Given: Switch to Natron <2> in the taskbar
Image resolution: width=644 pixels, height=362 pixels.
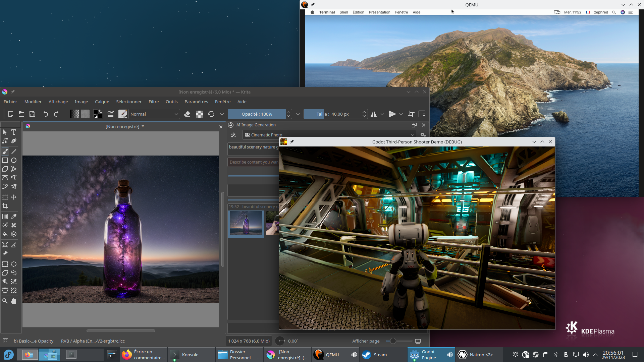Looking at the screenshot, I should [x=479, y=355].
